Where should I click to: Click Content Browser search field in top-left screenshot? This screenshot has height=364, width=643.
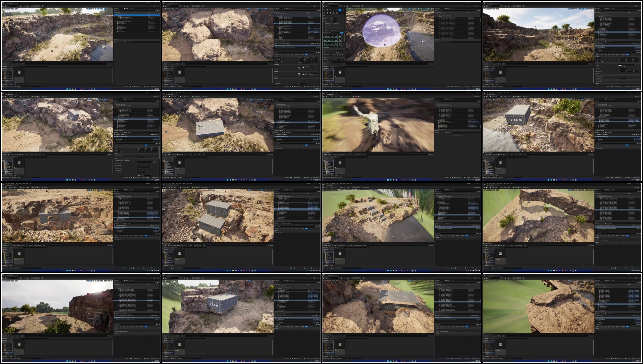(32, 66)
